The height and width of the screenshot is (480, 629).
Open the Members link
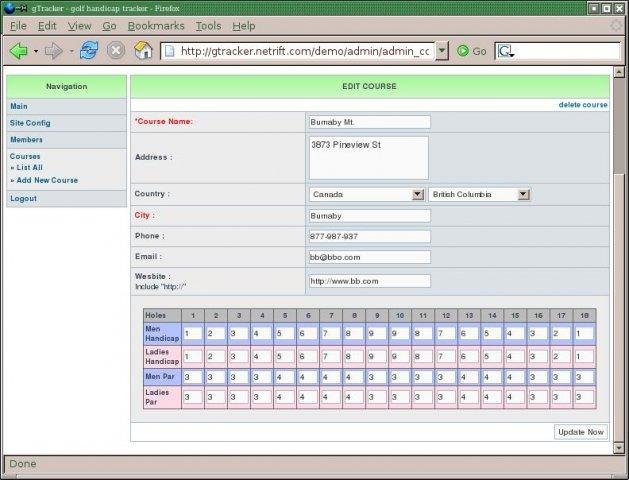(x=26, y=140)
